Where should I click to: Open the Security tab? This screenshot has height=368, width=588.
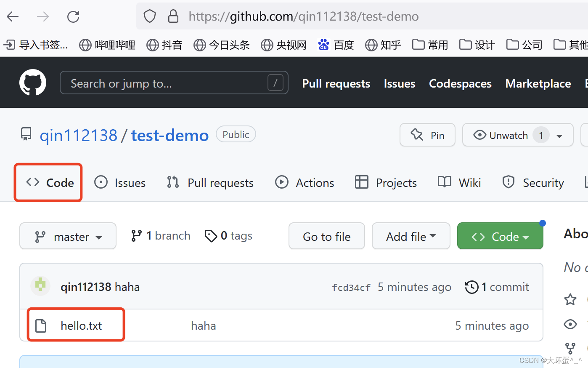click(532, 183)
